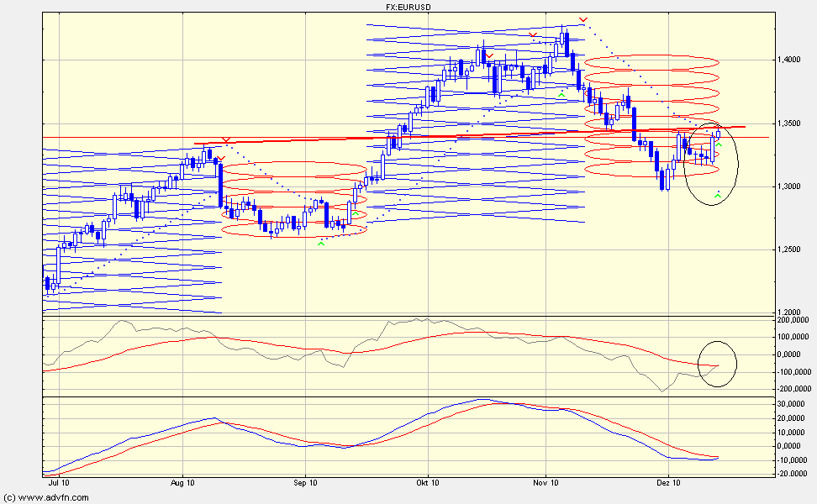Click the FX:EURUSD chart title
Image resolution: width=817 pixels, height=504 pixels.
click(x=408, y=8)
